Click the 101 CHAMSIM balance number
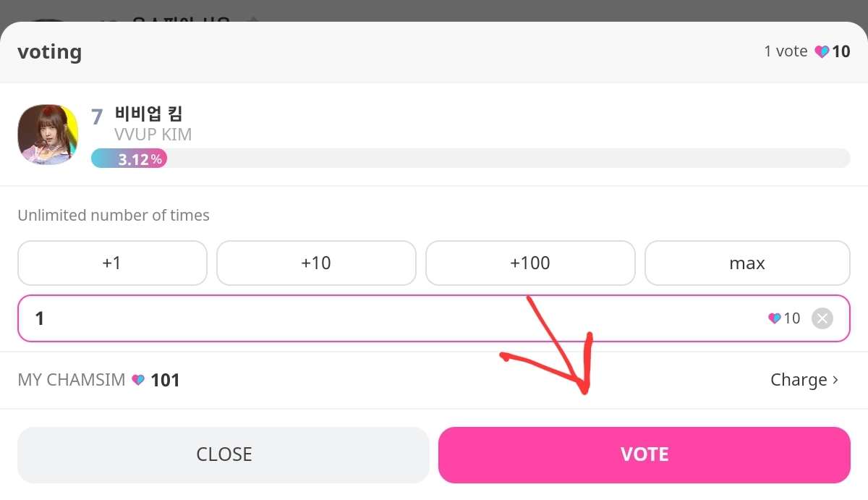Screen dimensions: 868x500 (x=165, y=380)
